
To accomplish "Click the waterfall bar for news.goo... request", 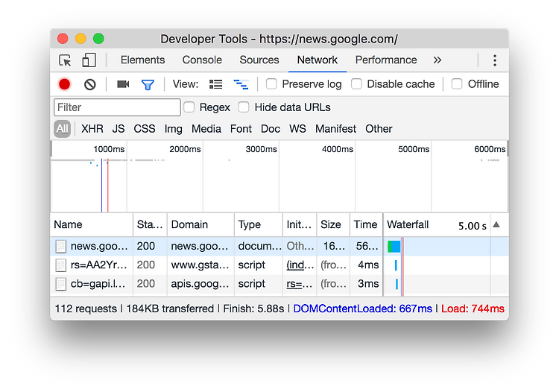I will (394, 247).
